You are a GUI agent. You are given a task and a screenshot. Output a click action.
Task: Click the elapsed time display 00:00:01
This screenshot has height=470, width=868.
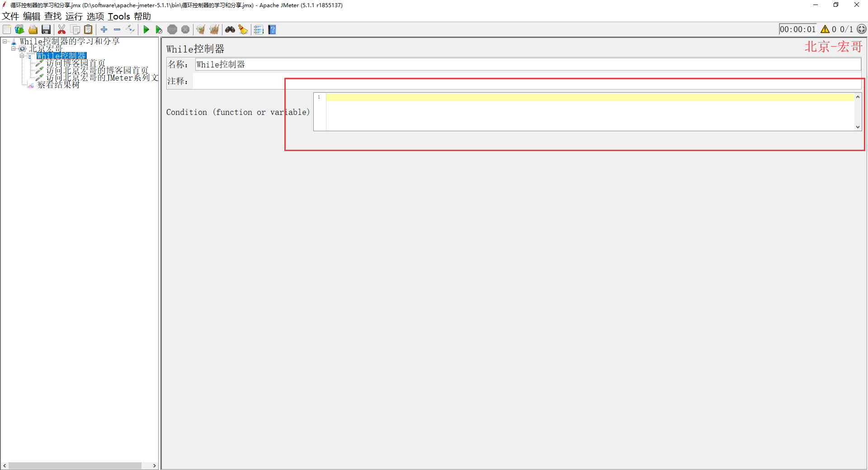[798, 29]
